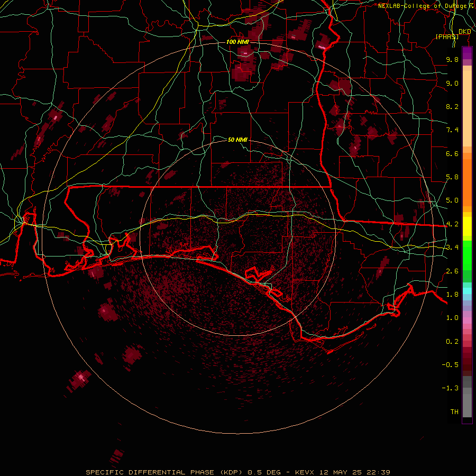The height and width of the screenshot is (476, 476).
Task: Click the 0.2 scale label
Action: (452, 342)
